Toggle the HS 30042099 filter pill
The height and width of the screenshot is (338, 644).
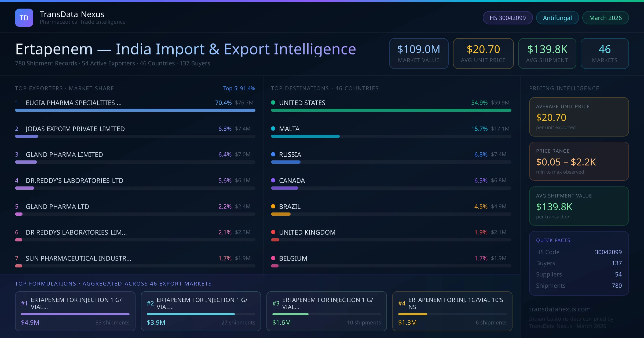pyautogui.click(x=507, y=17)
